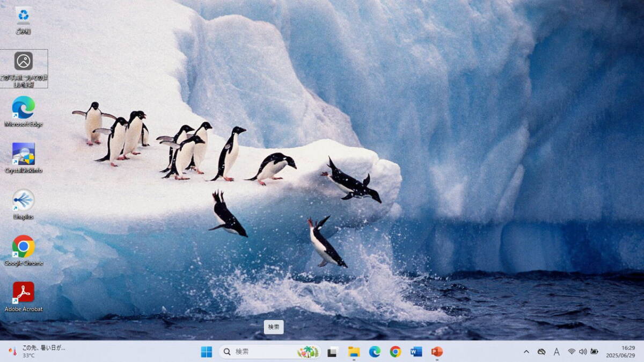Select the Google Chrome desktop shortcut
The image size is (644, 362).
pos(24,247)
